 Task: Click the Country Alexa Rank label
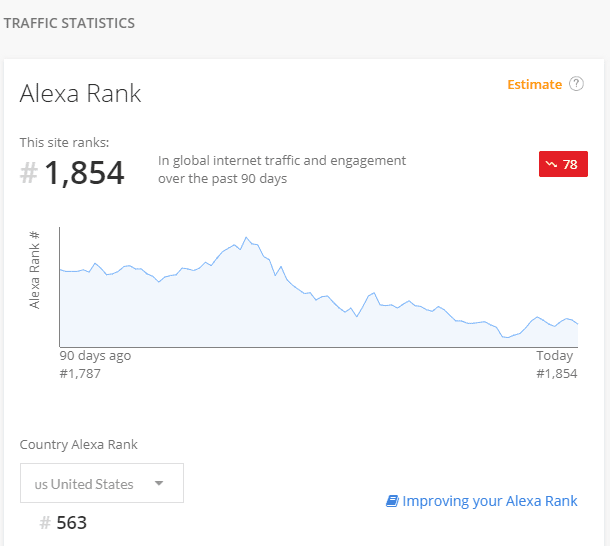tap(79, 444)
